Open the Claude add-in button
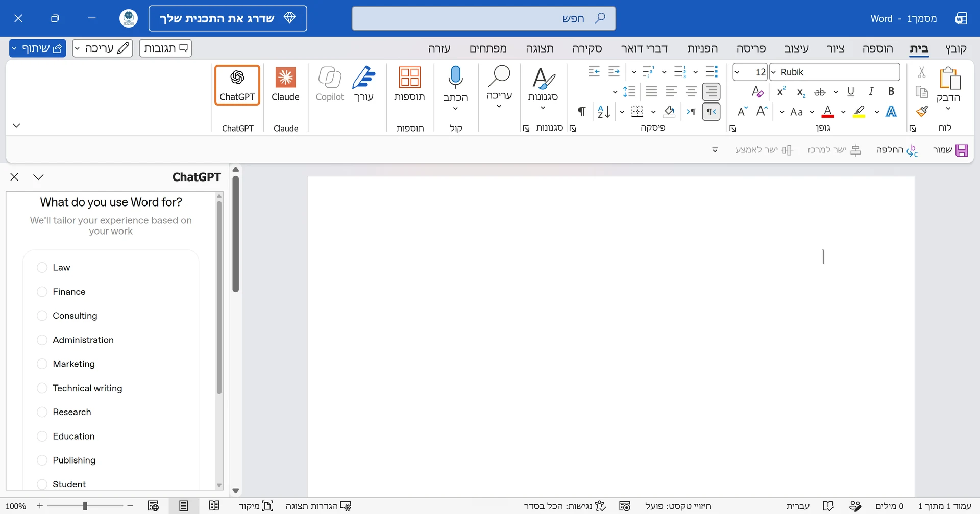This screenshot has height=514, width=980. point(285,85)
